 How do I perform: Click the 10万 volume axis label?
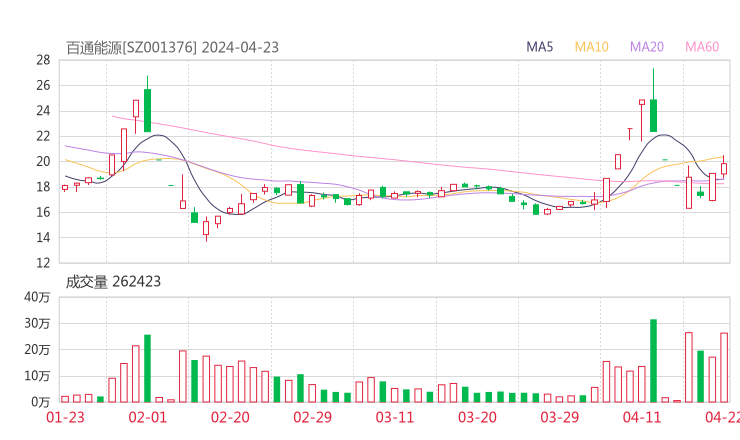[37, 376]
